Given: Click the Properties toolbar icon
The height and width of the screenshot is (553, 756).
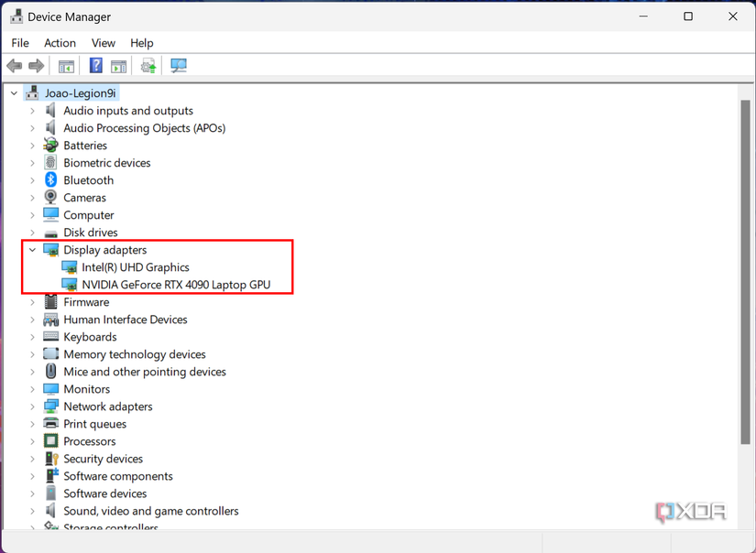Looking at the screenshot, I should [x=119, y=65].
